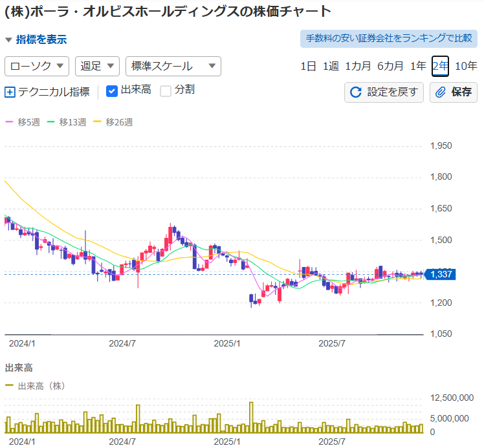Image resolution: width=484 pixels, height=448 pixels.
Task: Open the 週足 interval dropdown
Action: (x=97, y=66)
